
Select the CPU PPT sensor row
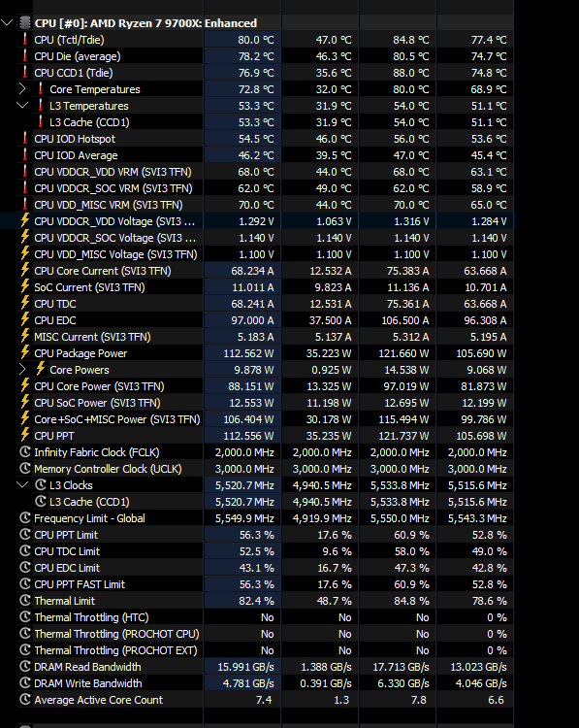(x=257, y=436)
